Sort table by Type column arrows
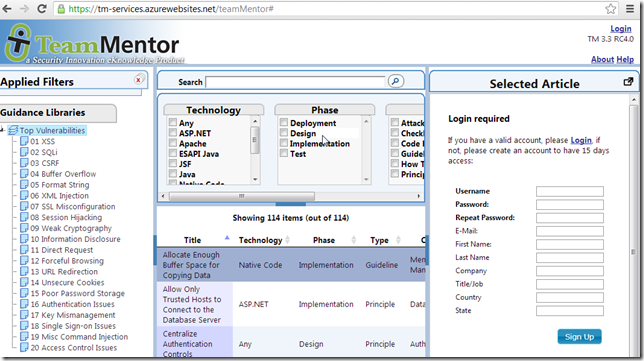644x361 pixels. [398, 240]
